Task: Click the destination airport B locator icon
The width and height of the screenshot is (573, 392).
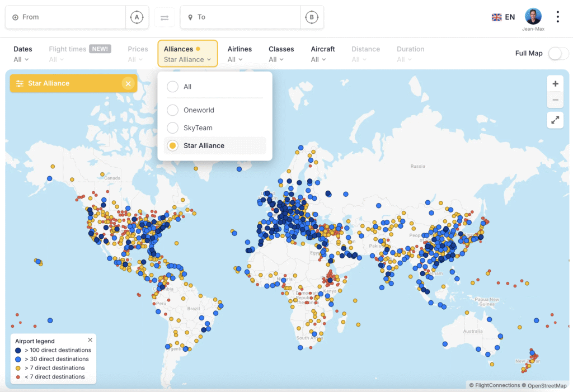Action: (x=312, y=17)
